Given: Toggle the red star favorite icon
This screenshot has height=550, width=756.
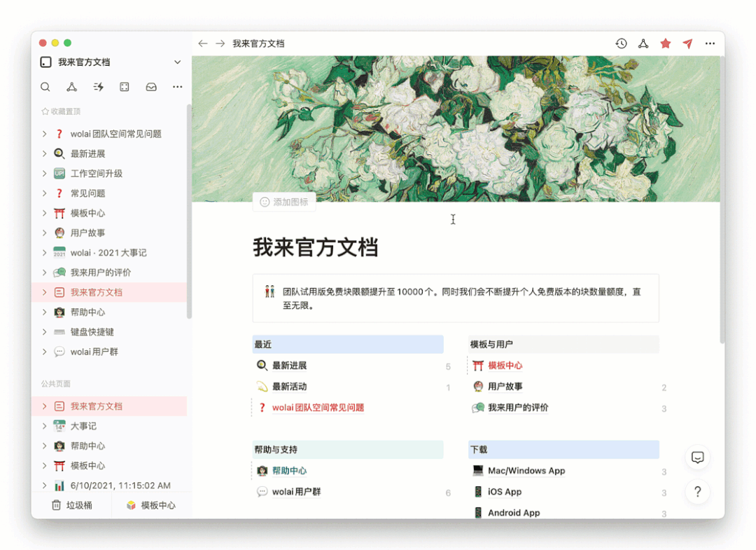Looking at the screenshot, I should pyautogui.click(x=666, y=43).
